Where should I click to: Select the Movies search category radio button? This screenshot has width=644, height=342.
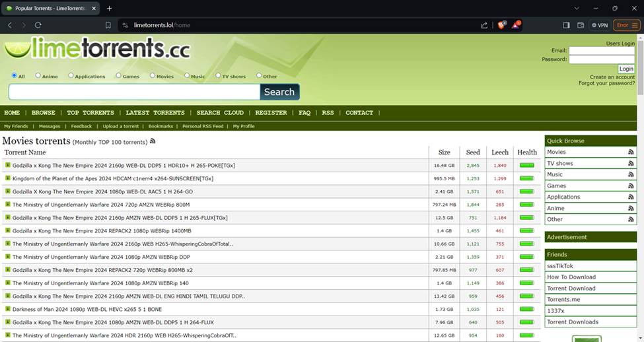[x=153, y=76]
